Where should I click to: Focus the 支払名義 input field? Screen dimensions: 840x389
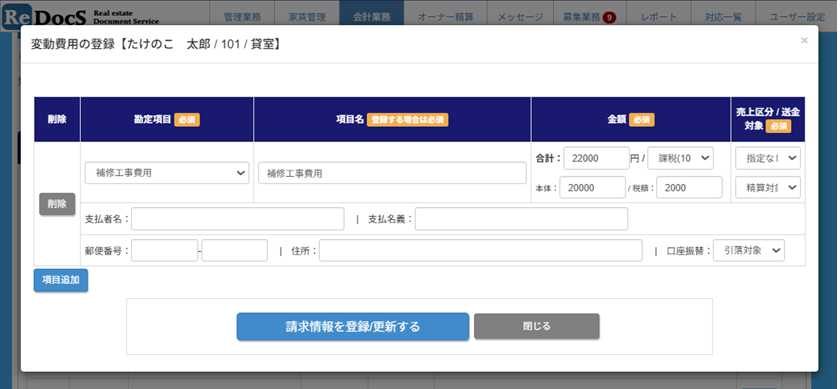(x=521, y=219)
